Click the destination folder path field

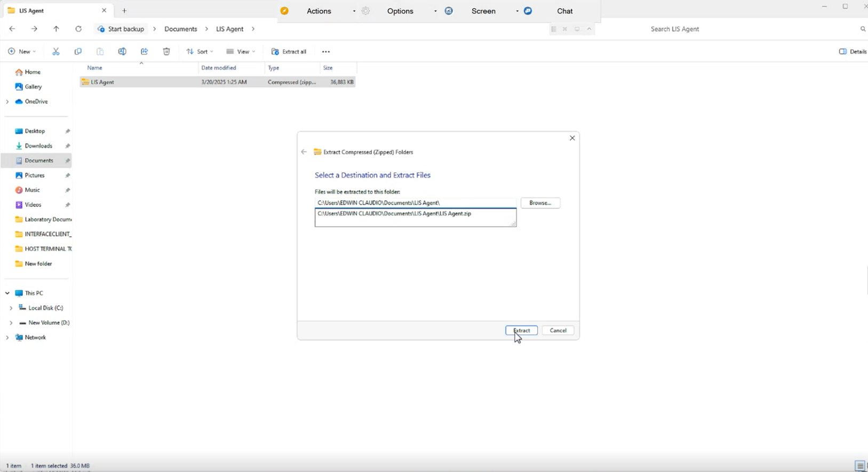click(x=416, y=203)
